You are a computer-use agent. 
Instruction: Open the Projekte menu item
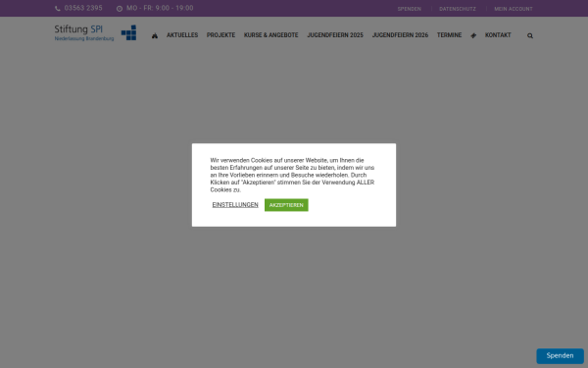point(220,35)
